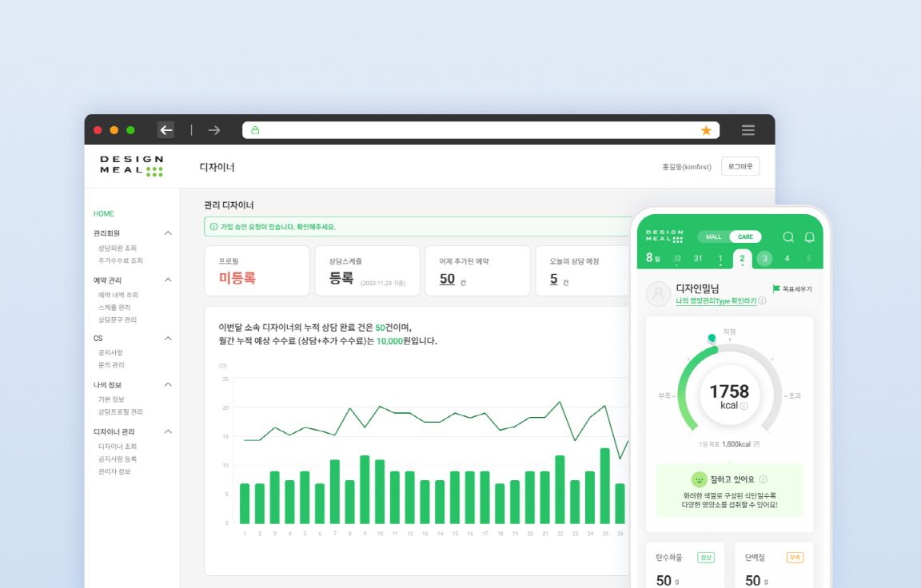Collapse the 예약 관리 sidebar section
This screenshot has width=921, height=588.
[x=168, y=280]
